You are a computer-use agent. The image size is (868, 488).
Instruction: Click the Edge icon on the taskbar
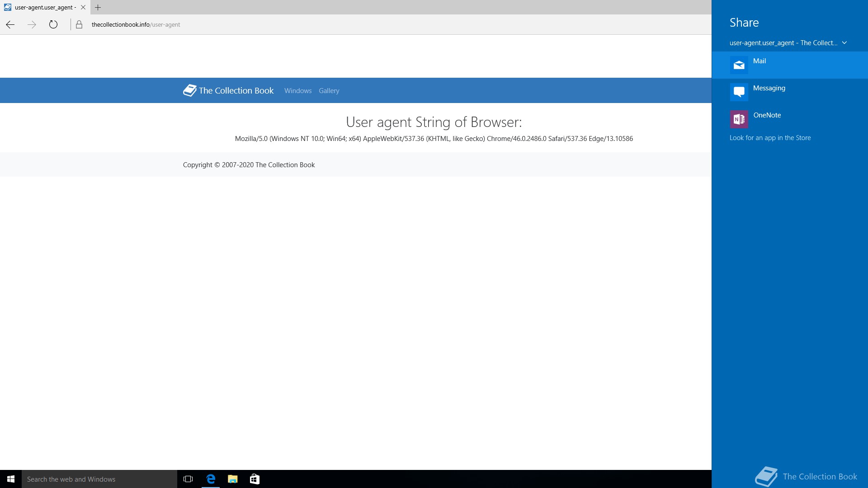pos(211,479)
